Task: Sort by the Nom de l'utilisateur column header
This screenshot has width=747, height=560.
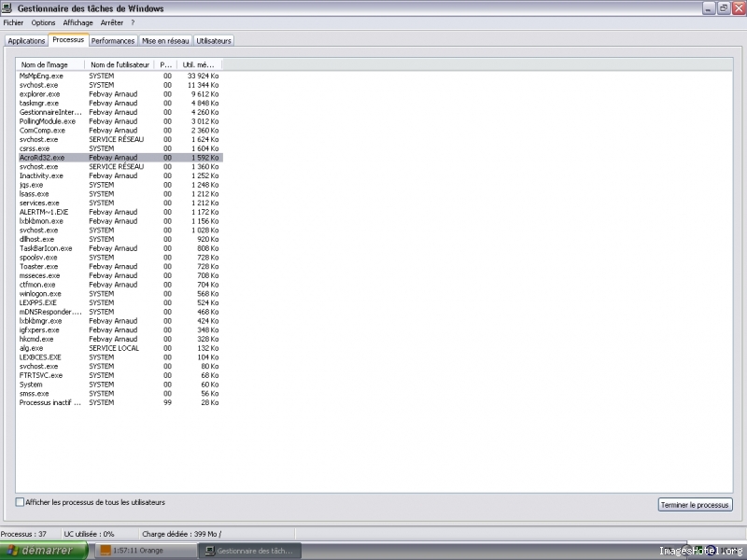Action: click(x=120, y=64)
